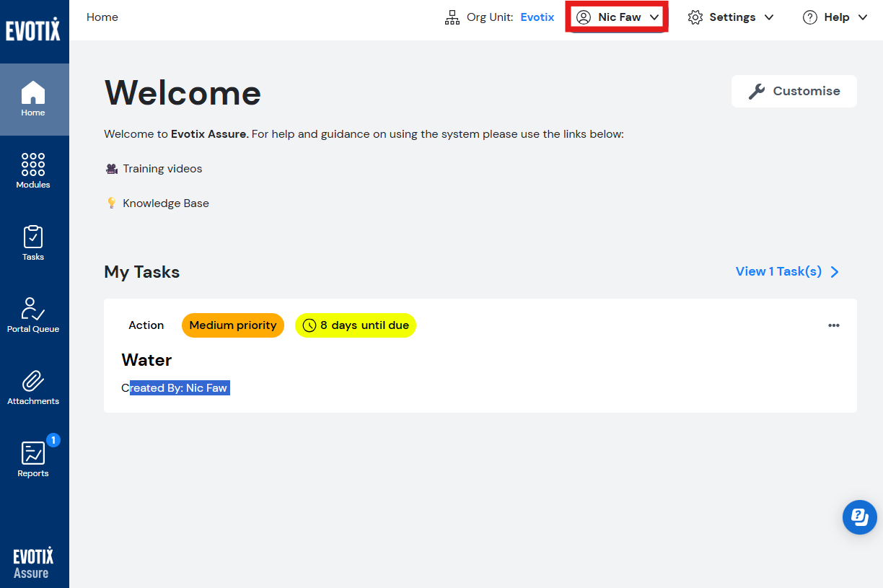Viewport: 883px width, 588px height.
Task: Open the Training videos link
Action: tap(162, 169)
